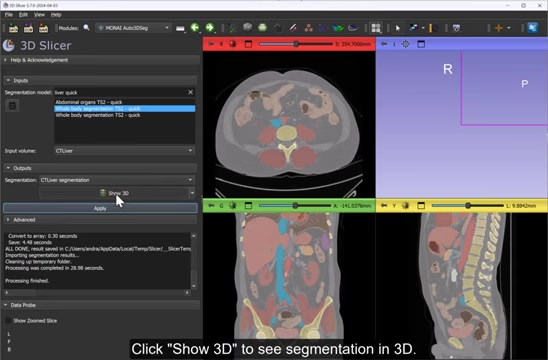
Task: Click the screenshot capture toolbar icon
Action: click(456, 28)
